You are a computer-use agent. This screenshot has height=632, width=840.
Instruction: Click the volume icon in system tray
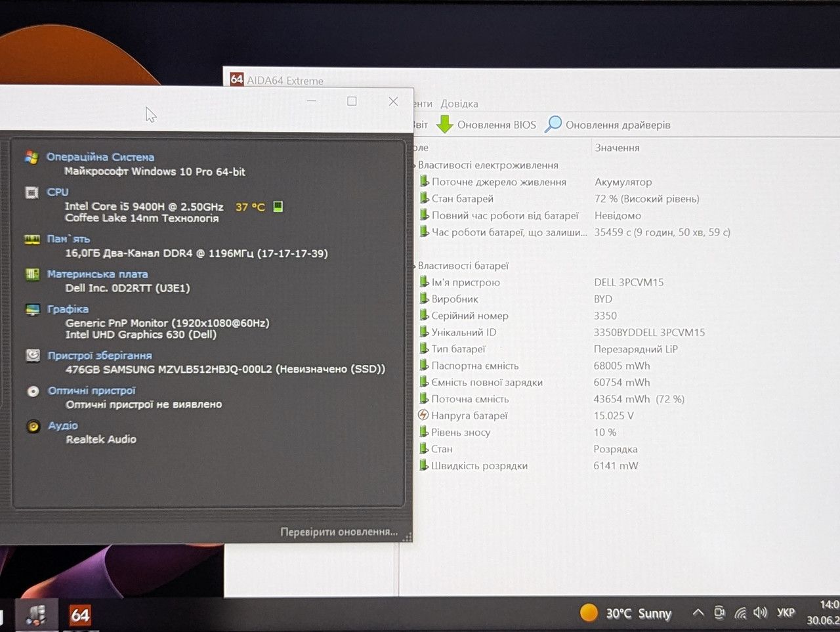tap(760, 613)
